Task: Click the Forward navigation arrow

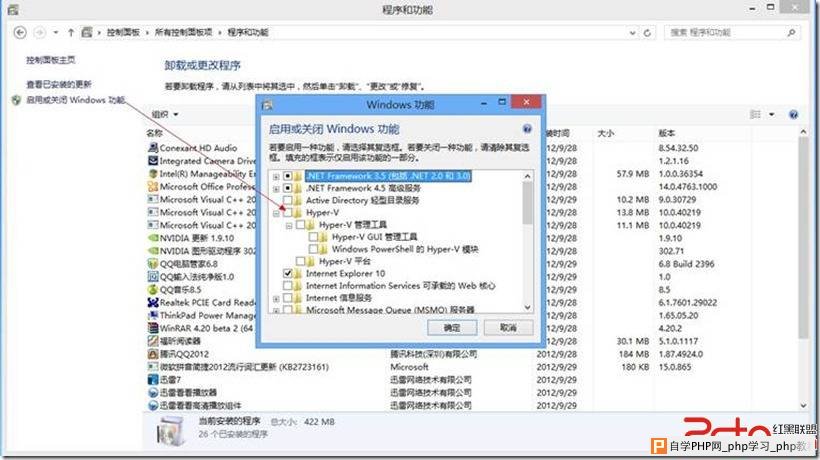Action: (39, 32)
